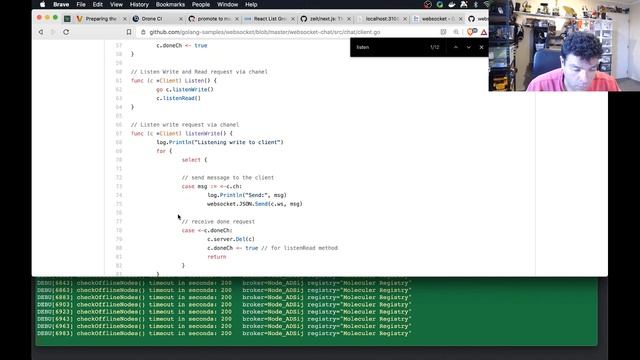Switch to the localhost:3100 tab
640x360 pixels.
(x=382, y=19)
